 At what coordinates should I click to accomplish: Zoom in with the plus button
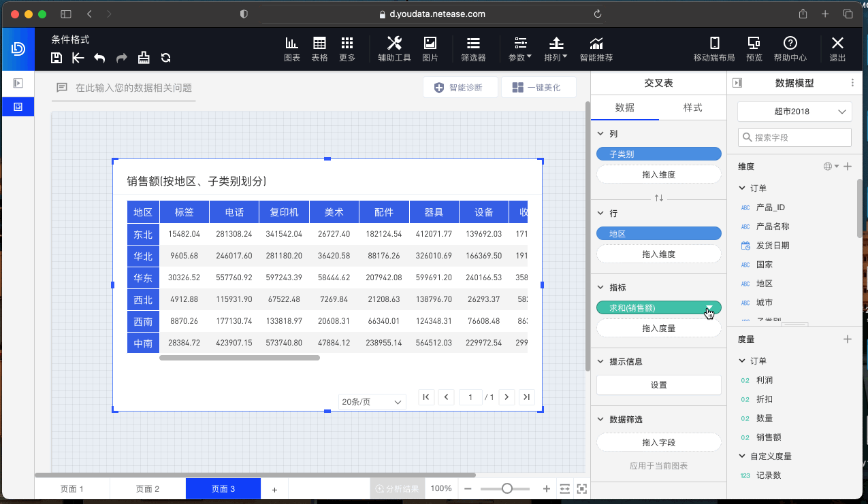coord(546,488)
